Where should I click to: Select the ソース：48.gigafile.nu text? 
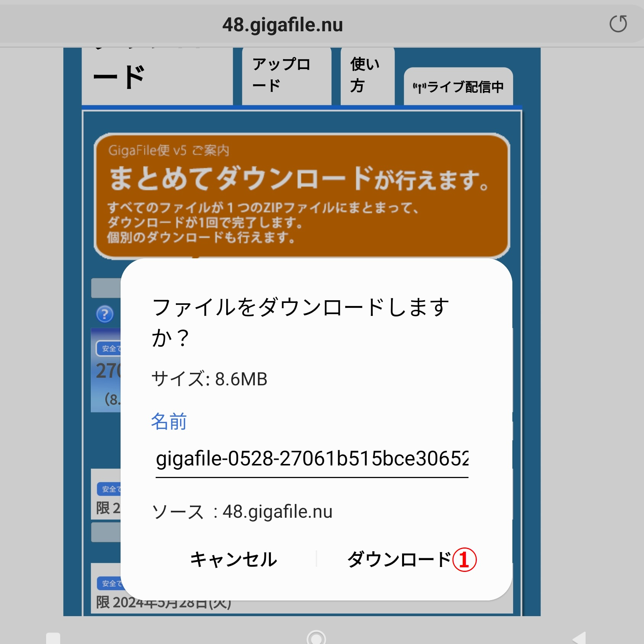(242, 512)
